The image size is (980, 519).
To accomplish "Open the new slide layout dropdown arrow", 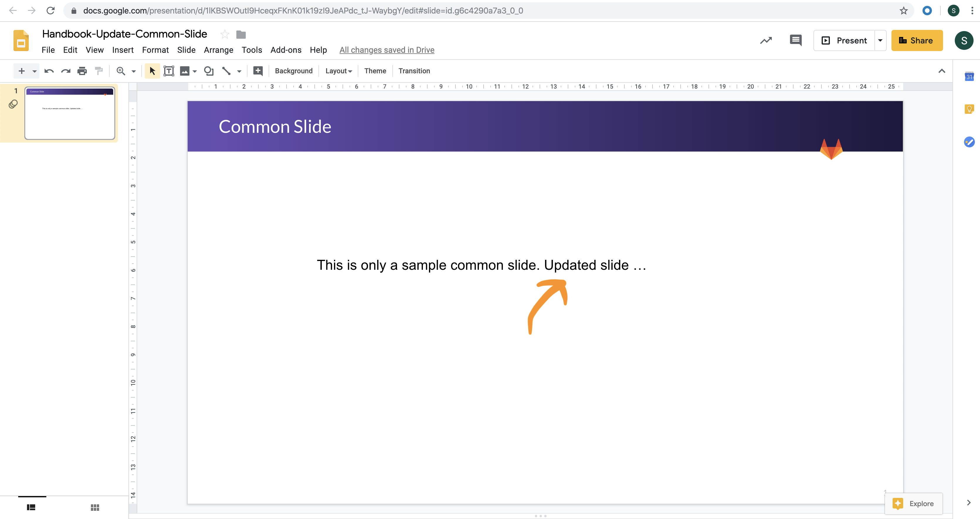I will (34, 71).
